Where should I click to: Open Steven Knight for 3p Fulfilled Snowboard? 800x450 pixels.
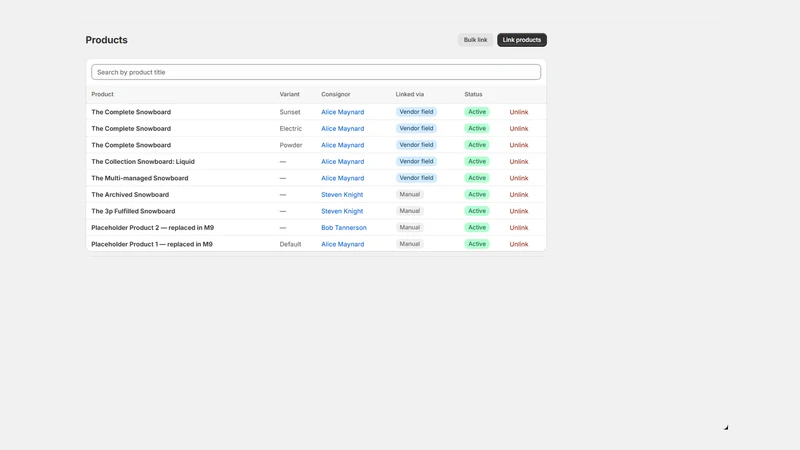click(x=342, y=211)
